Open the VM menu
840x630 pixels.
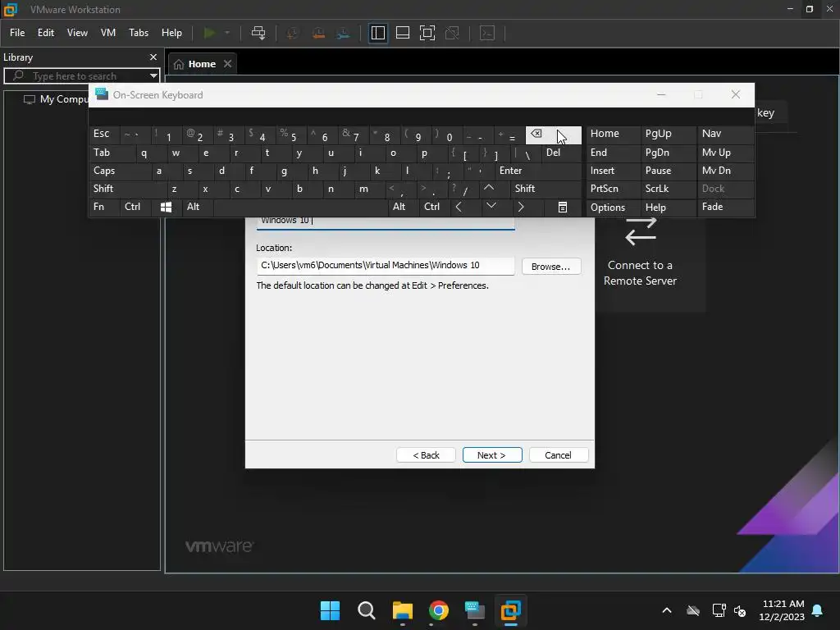pos(107,33)
